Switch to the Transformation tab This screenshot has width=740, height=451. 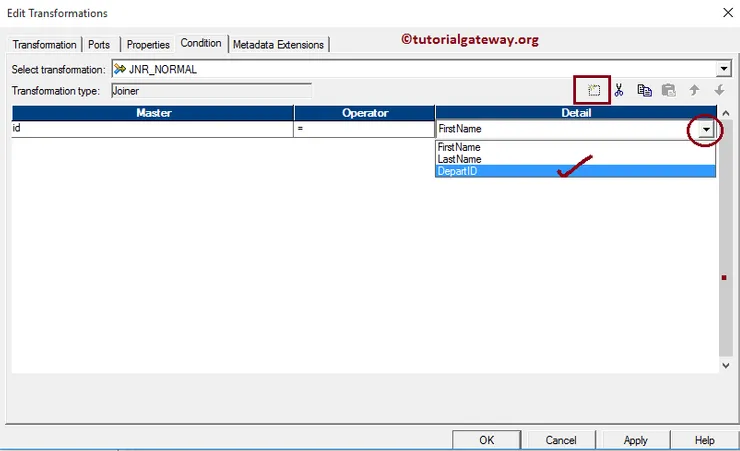pos(45,45)
